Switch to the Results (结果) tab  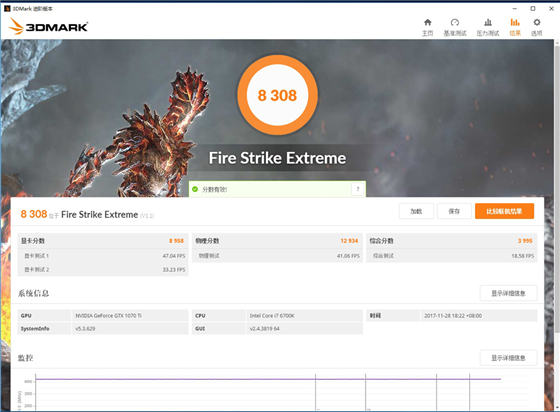point(515,27)
